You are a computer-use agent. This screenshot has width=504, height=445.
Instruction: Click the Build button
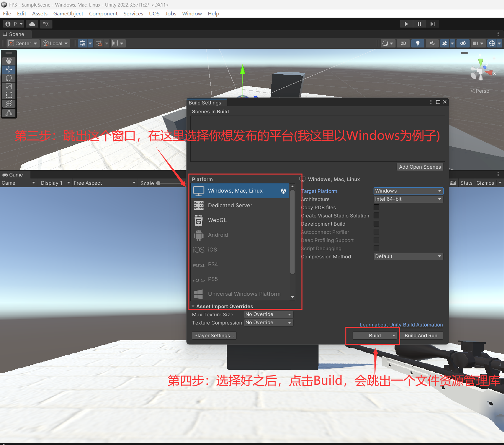[x=372, y=336]
